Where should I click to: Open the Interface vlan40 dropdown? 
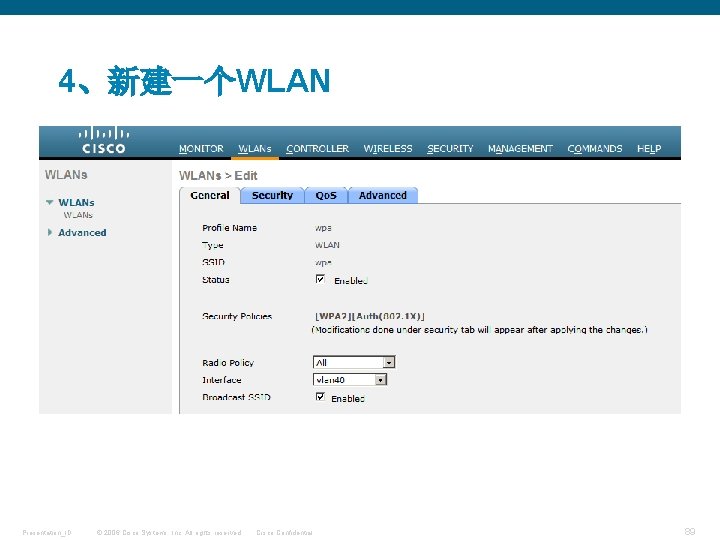pyautogui.click(x=350, y=380)
